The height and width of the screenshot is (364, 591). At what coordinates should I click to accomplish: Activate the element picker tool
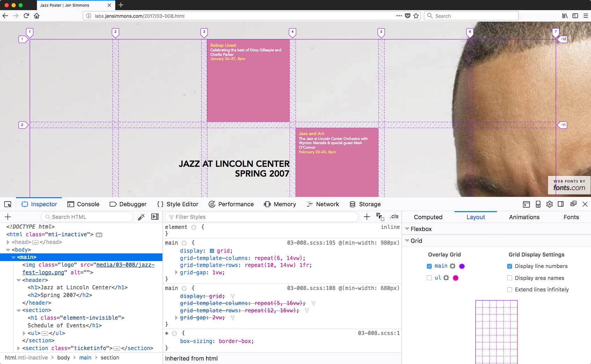[8, 204]
